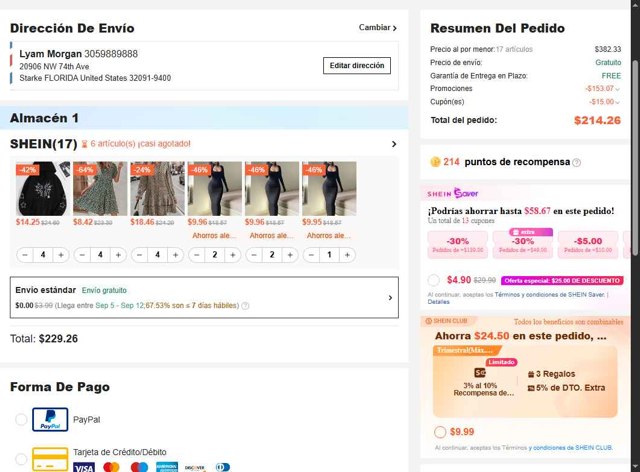Click the yellow credit card icon

pyautogui.click(x=50, y=459)
